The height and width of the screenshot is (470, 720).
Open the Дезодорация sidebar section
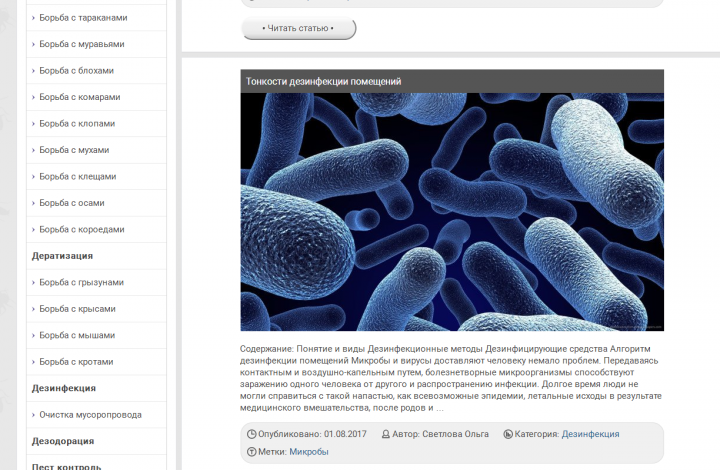point(62,441)
